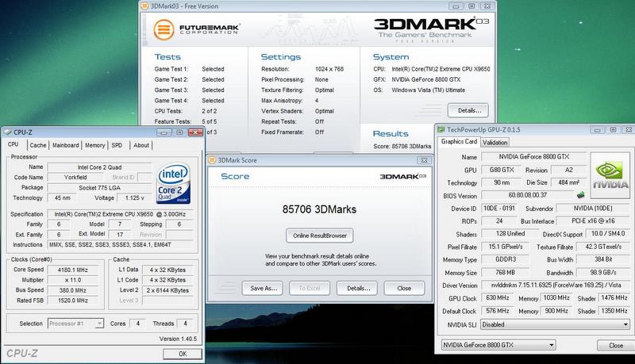Maximize the 3DMark03 main window
The image size is (635, 364).
[x=471, y=6]
